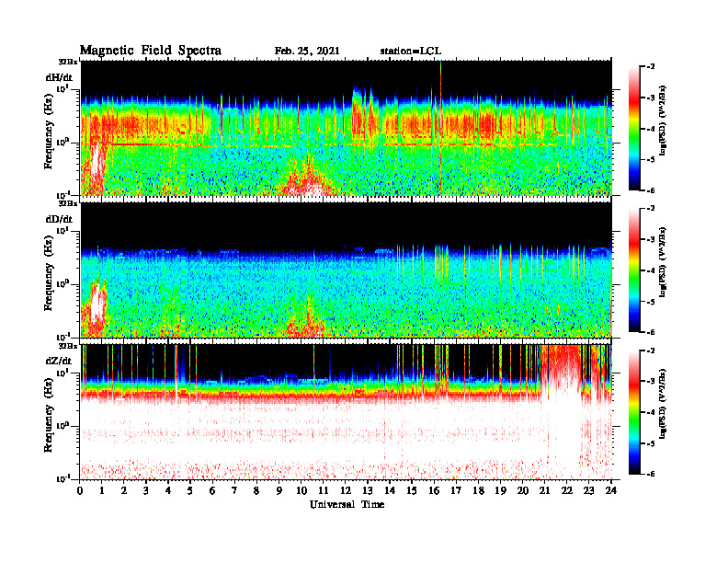Click hour tick label '20' on time axis

(x=523, y=490)
